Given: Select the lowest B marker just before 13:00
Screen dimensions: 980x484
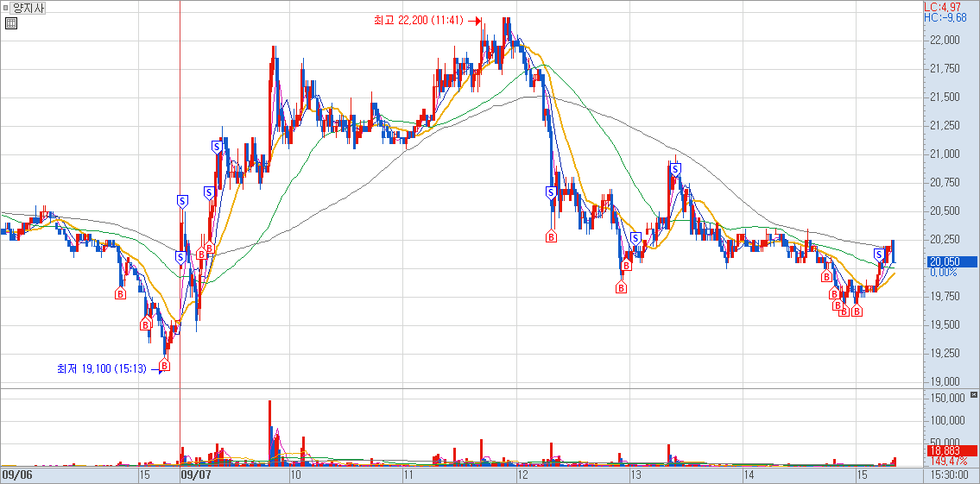Looking at the screenshot, I should (x=621, y=289).
